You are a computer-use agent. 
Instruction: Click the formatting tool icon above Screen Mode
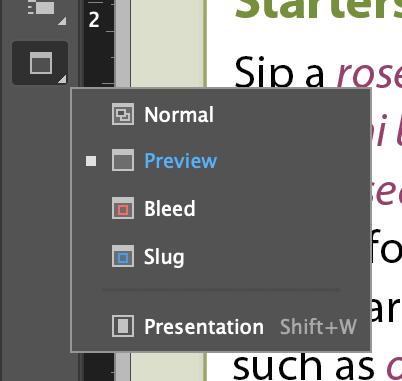[x=41, y=7]
